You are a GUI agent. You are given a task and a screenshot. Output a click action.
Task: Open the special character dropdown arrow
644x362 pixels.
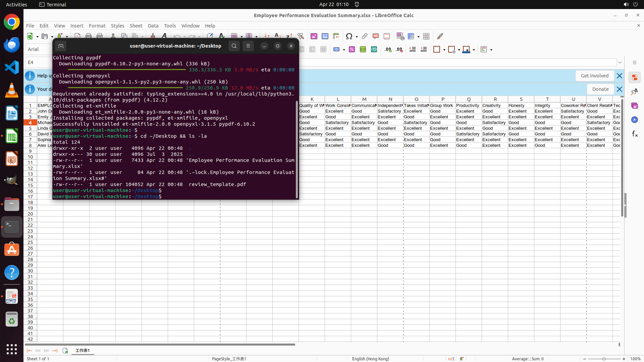tap(357, 37)
